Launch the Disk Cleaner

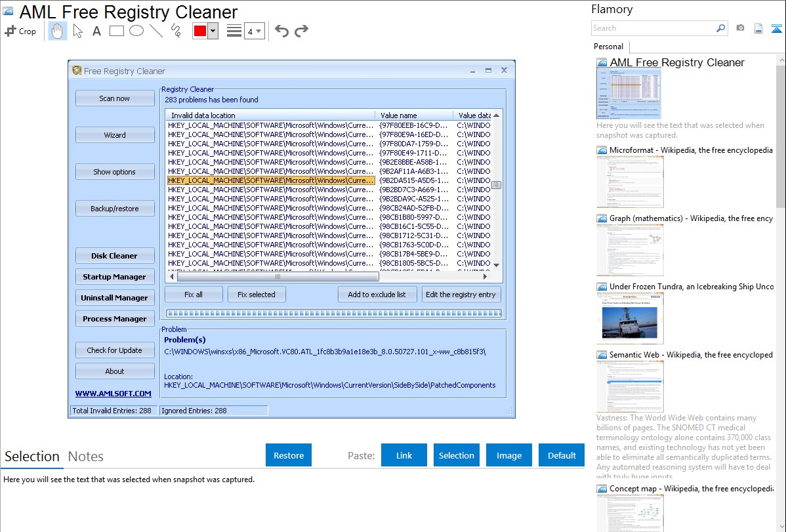point(115,256)
